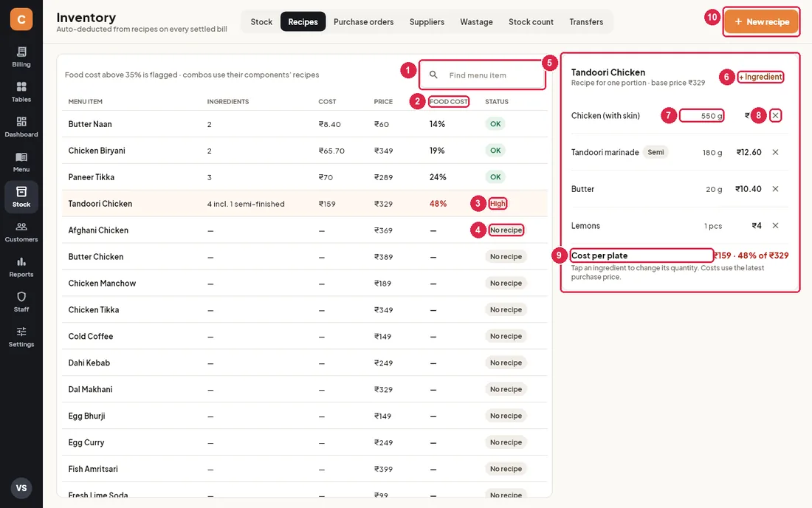This screenshot has height=508, width=812.
Task: Open the VS user avatar
Action: [21, 488]
